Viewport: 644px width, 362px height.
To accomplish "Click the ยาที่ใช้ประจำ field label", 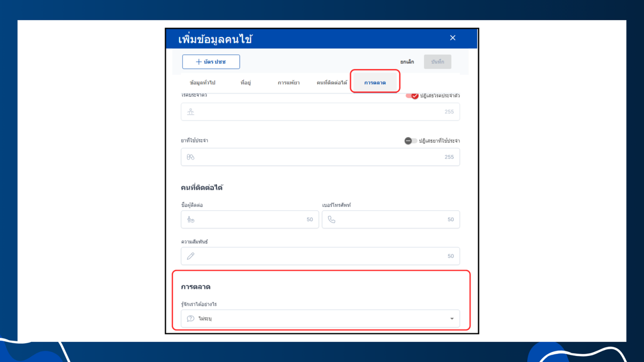I will (x=195, y=141).
